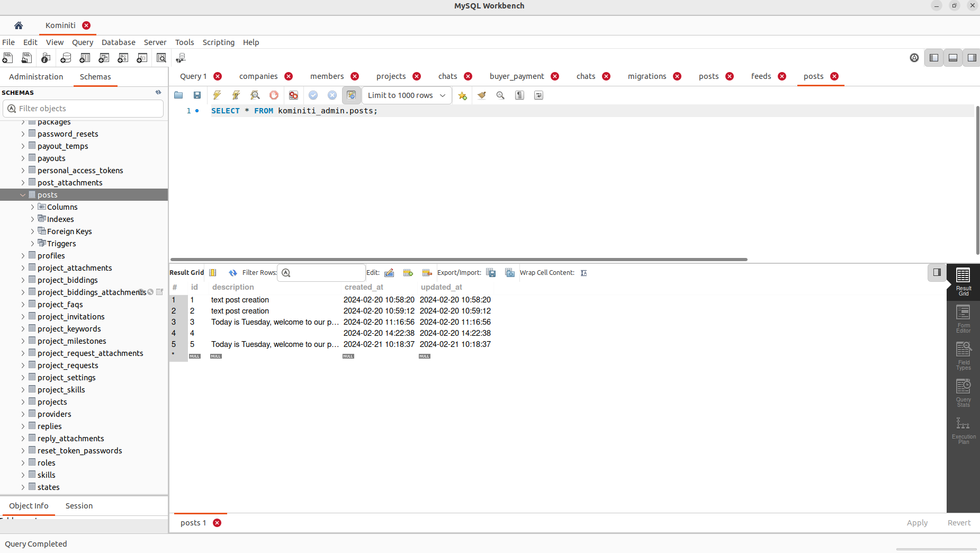The height and width of the screenshot is (553, 980).
Task: Toggle autocommit mode button in toolbar
Action: (351, 95)
